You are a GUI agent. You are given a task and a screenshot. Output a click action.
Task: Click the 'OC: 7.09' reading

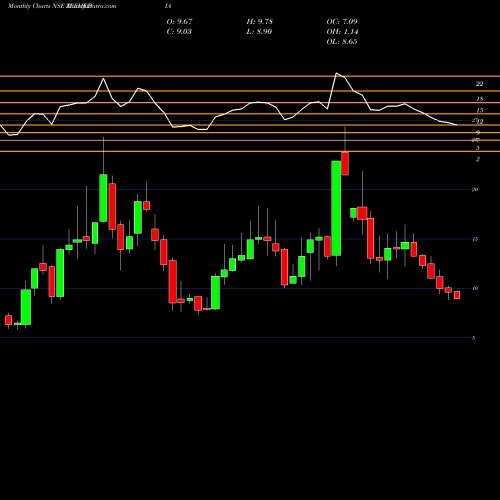(x=342, y=22)
